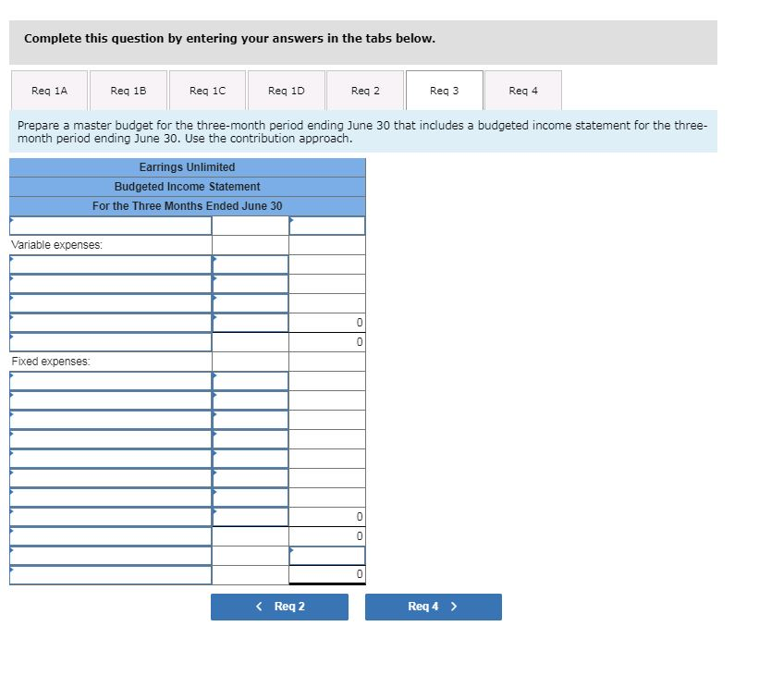Open the line-item dropdown directly above Fixed expenses
The width and height of the screenshot is (759, 700).
[110, 342]
